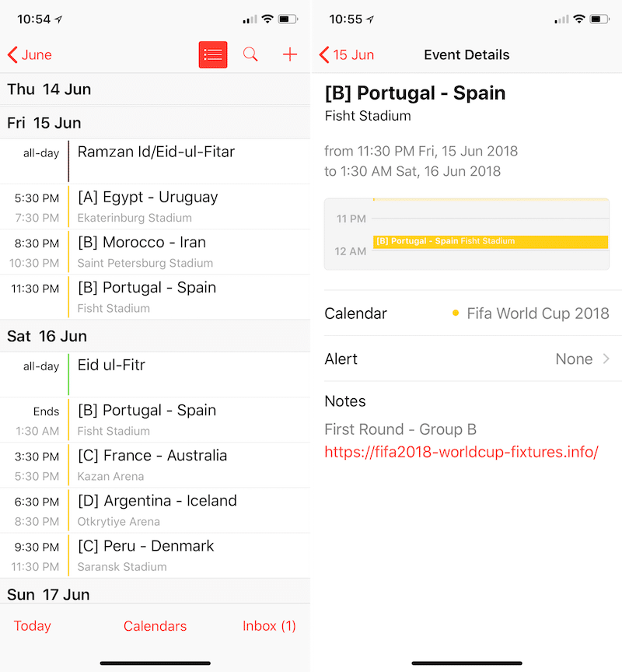Tap the Wi-Fi status icon on left screen
622x672 pixels.
point(267,19)
